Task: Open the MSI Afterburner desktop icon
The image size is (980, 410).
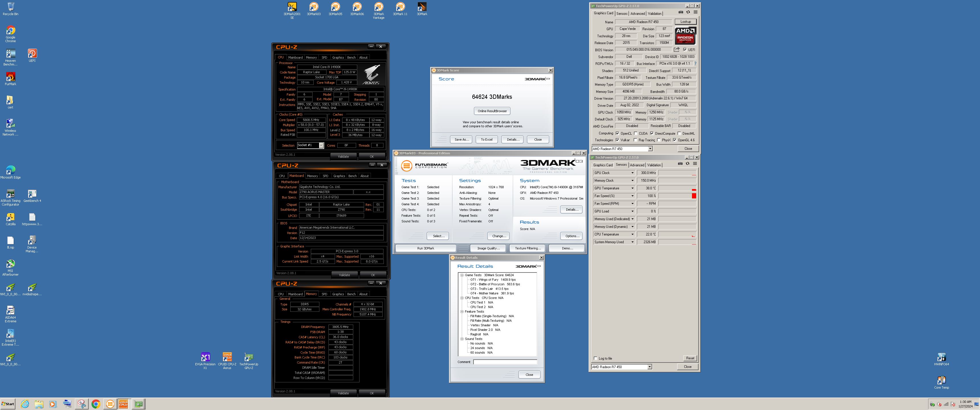Action: 11,267
